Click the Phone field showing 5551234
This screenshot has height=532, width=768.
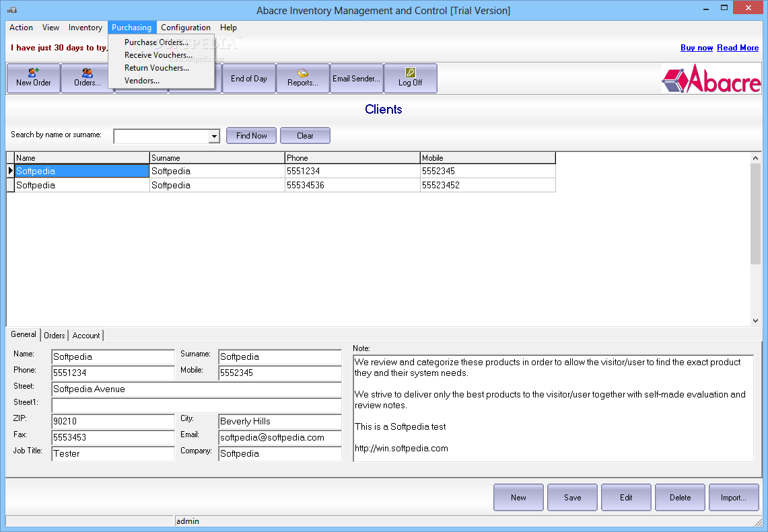click(x=113, y=373)
